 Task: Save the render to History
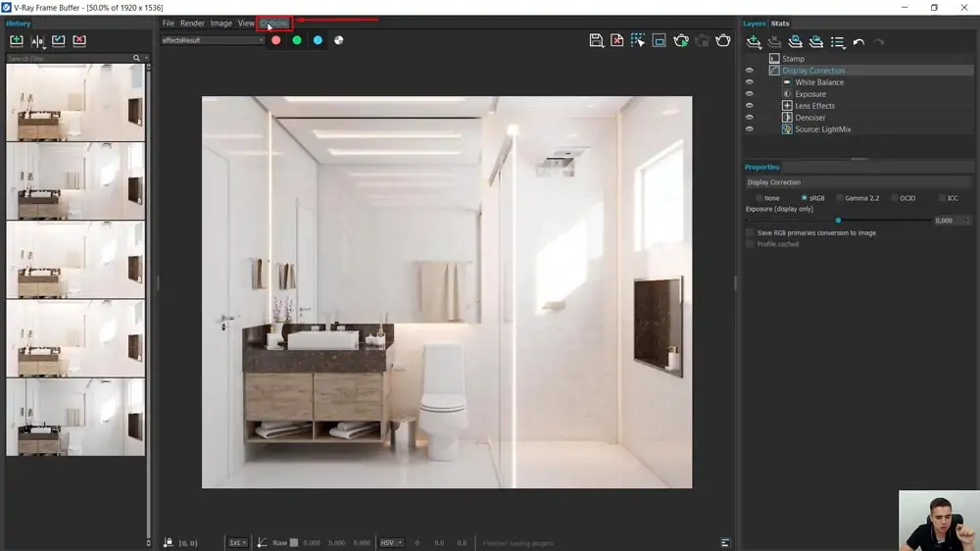click(17, 41)
